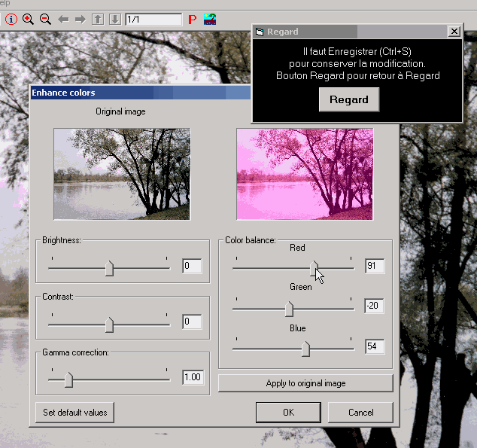Close the Regard popup window
The height and width of the screenshot is (448, 477).
point(454,32)
